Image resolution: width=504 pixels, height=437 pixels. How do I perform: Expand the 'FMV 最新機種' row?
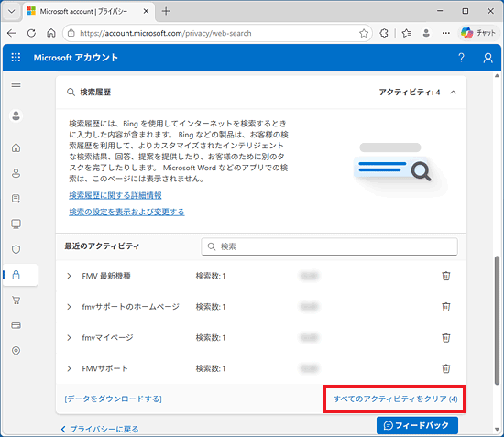[x=69, y=276]
